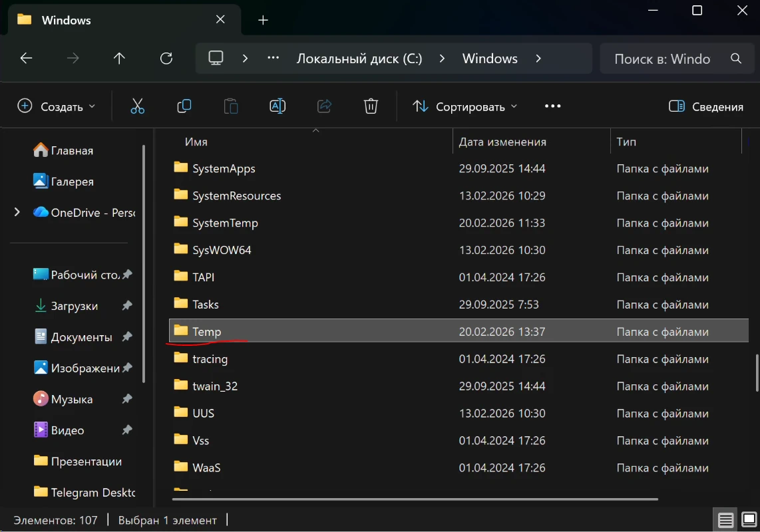Navigate back with the left arrow
Screen dimensions: 760x532
pyautogui.click(x=26, y=59)
